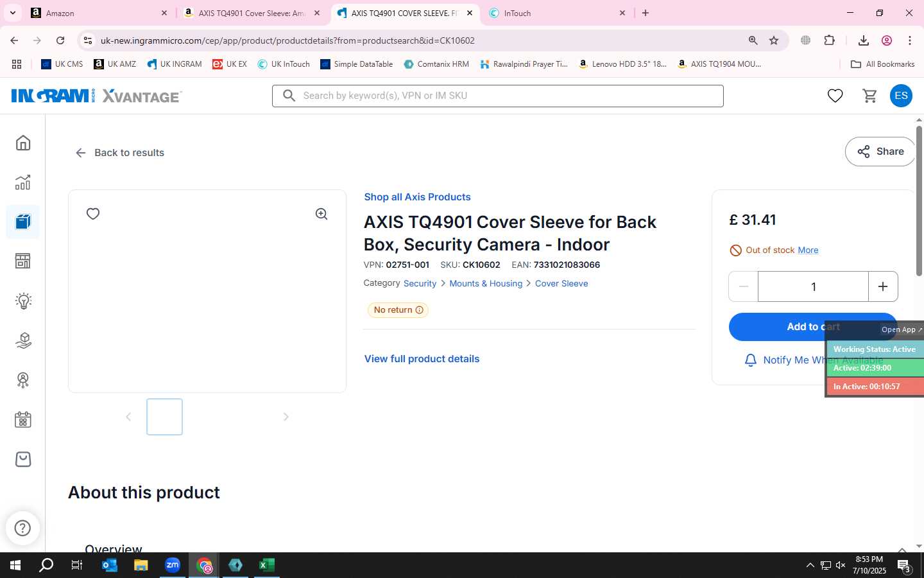Open the analytics chart sidebar icon

[x=23, y=182]
